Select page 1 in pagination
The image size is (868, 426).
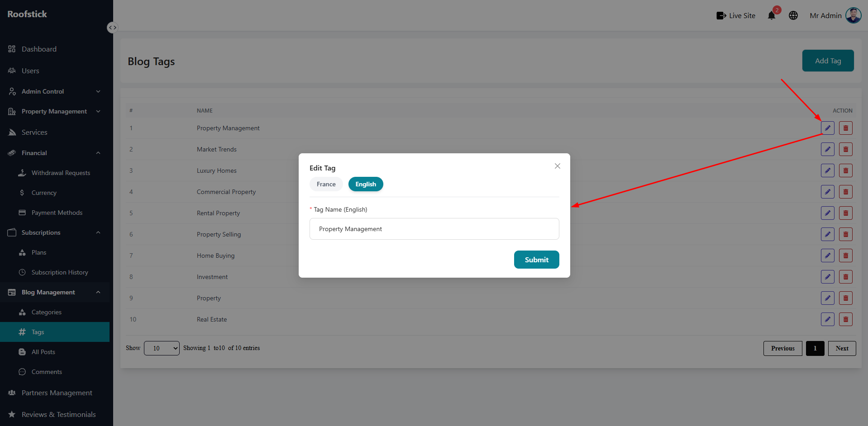click(815, 348)
